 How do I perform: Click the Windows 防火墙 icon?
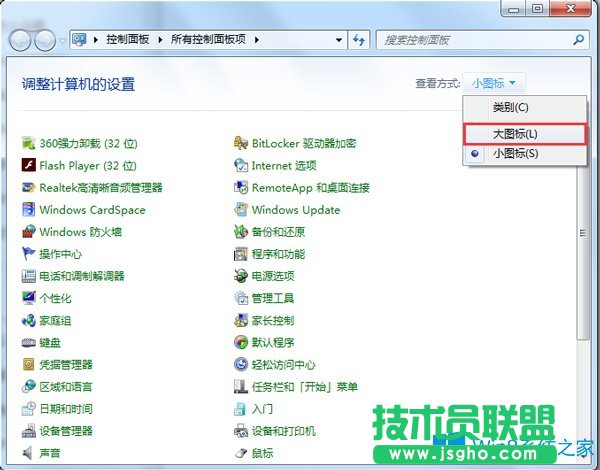[x=29, y=232]
